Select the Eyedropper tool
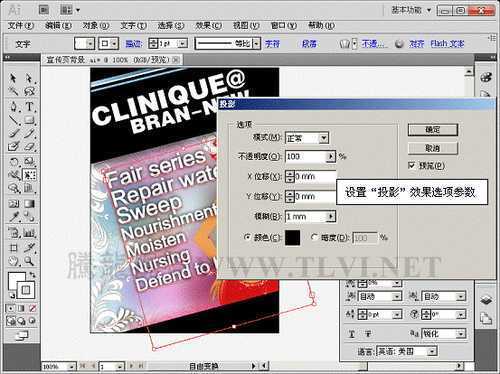 click(x=13, y=217)
